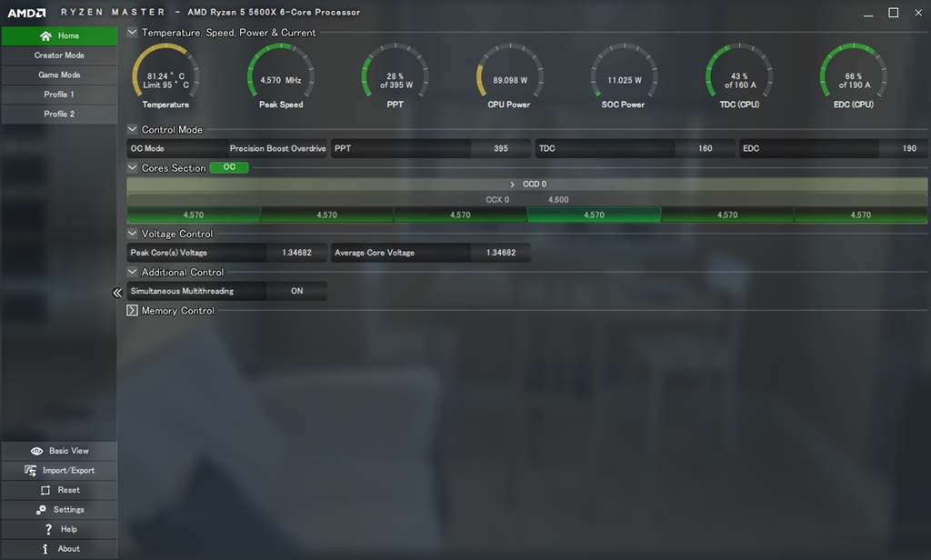Click the Precision Boost Overdrive value
The image size is (931, 560).
(x=278, y=148)
